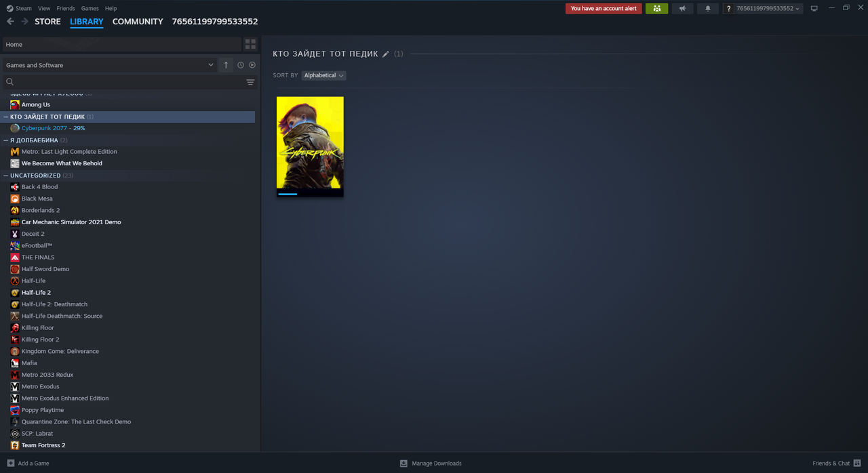The height and width of the screenshot is (473, 868).
Task: Open Games and Software filter dropdown
Action: pos(110,65)
